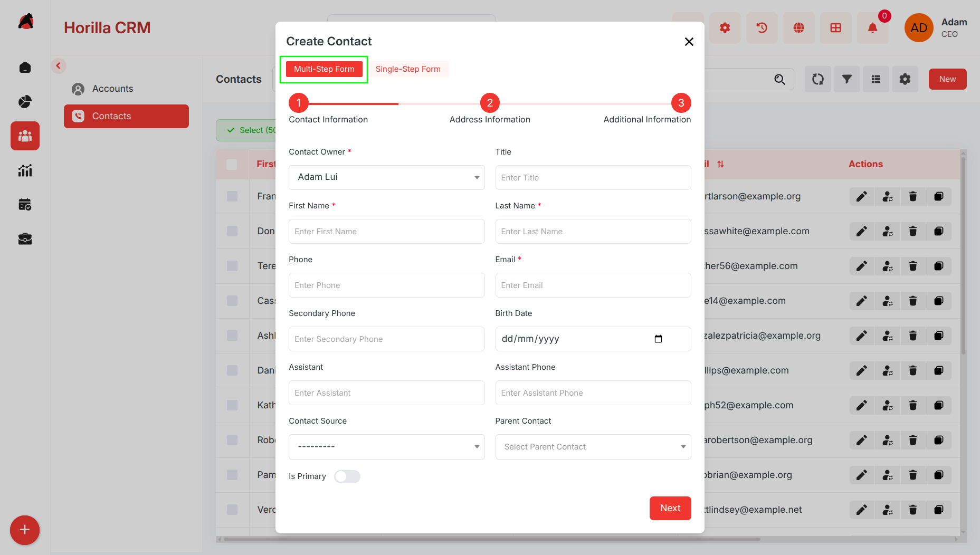Viewport: 980px width, 555px height.
Task: Refresh the contacts list
Action: pyautogui.click(x=818, y=79)
